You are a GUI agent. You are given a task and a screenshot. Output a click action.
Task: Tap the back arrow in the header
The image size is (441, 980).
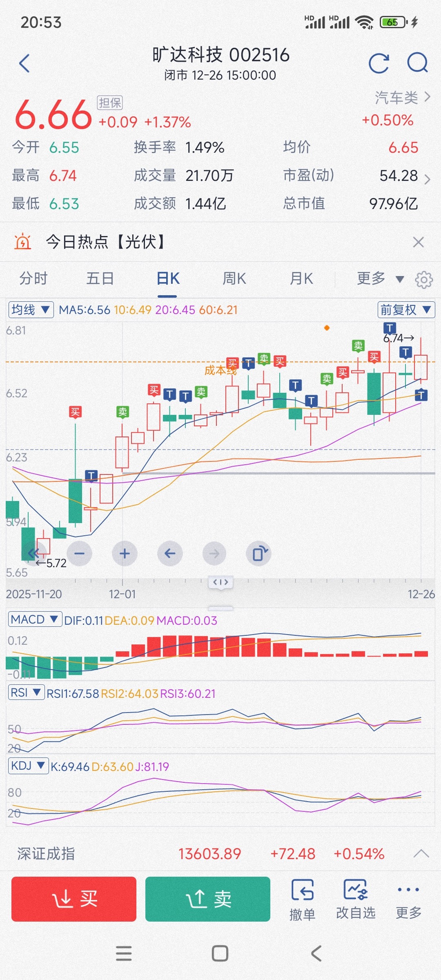click(24, 63)
